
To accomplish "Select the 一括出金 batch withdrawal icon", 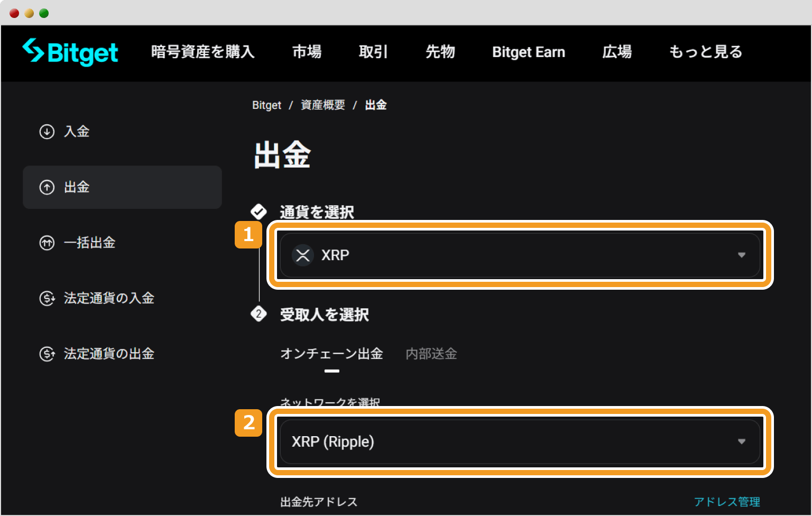I will pyautogui.click(x=47, y=243).
